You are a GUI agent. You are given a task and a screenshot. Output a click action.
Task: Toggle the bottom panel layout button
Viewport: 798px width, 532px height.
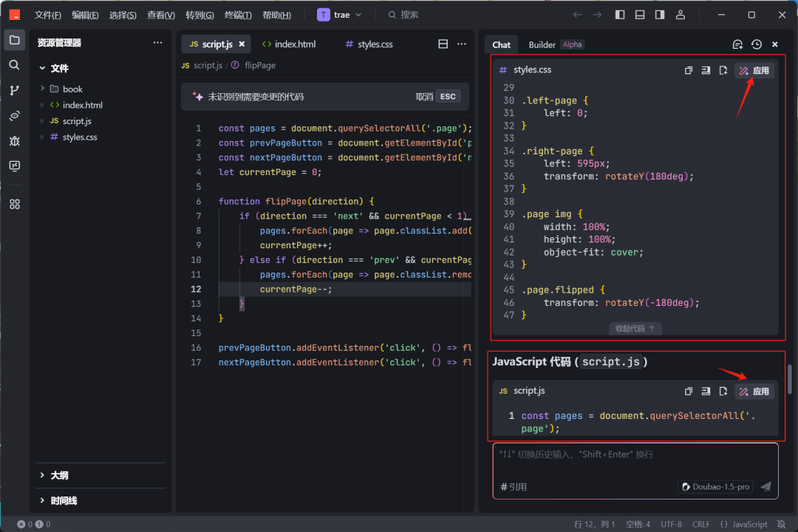640,15
